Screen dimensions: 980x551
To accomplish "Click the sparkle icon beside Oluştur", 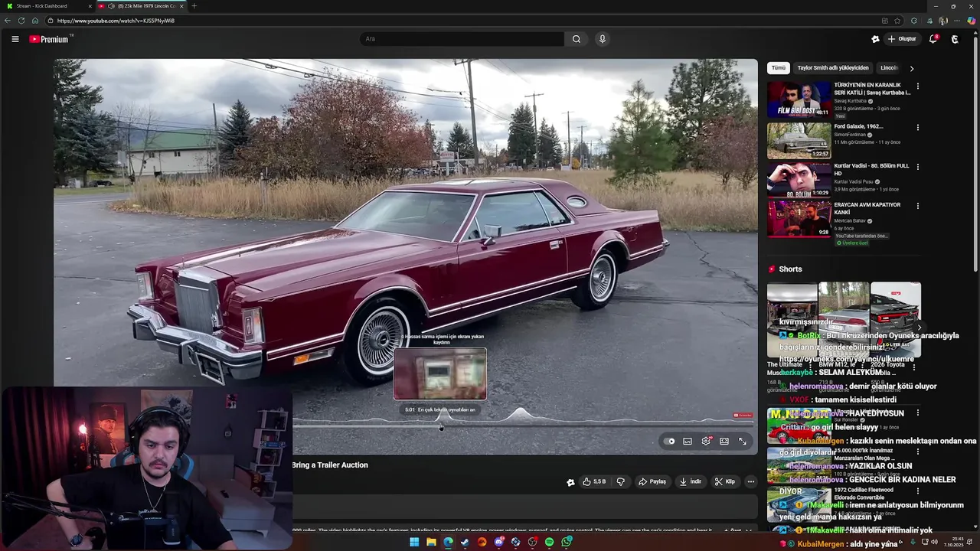I will coord(875,39).
